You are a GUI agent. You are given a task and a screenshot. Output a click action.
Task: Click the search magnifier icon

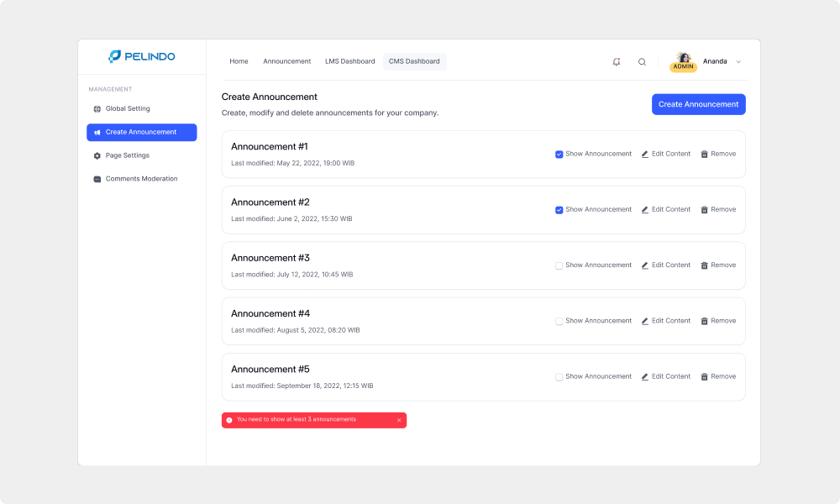pyautogui.click(x=642, y=61)
